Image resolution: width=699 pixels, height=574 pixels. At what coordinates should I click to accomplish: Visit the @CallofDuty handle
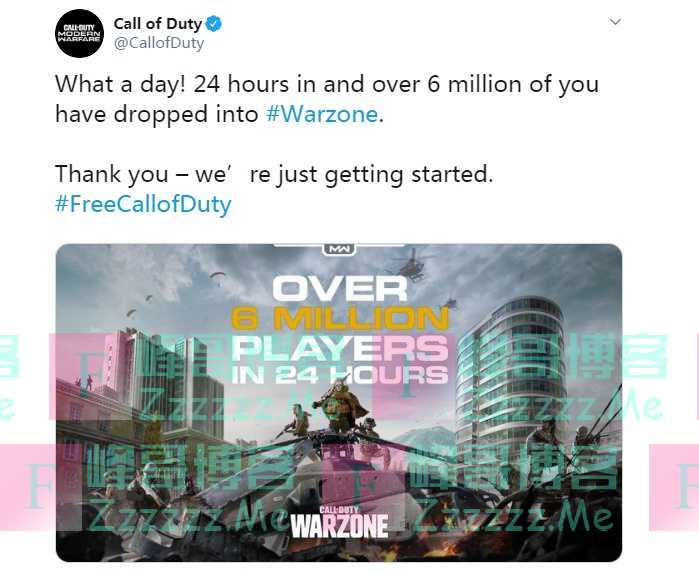pos(159,43)
